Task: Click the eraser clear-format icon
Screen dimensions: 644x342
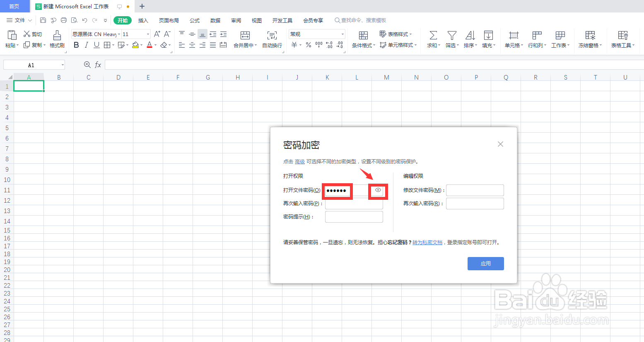Action: [x=164, y=45]
